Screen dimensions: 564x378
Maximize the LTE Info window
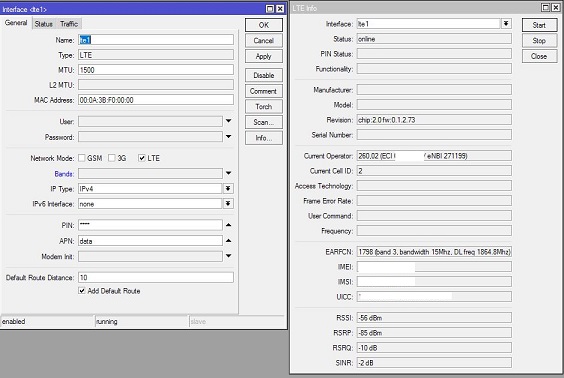546,8
